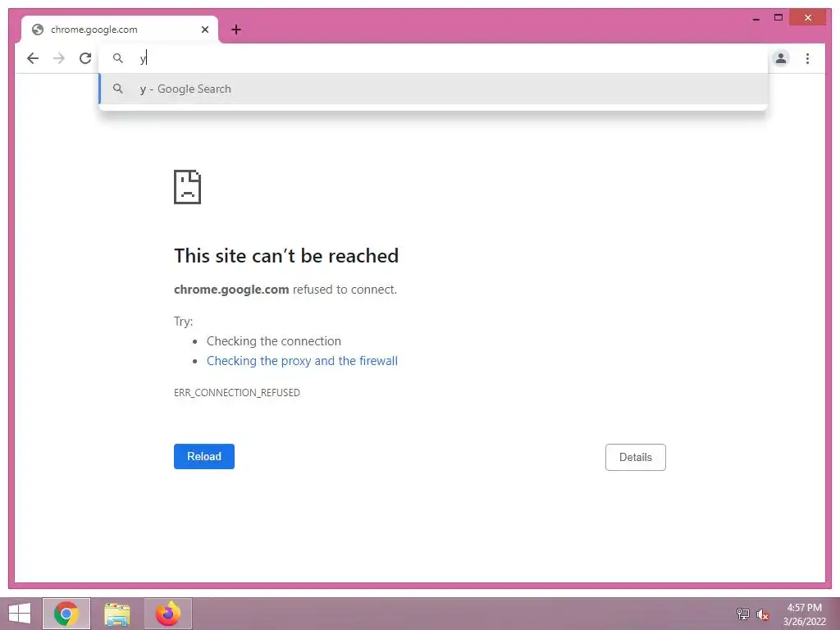
Task: Open 'Checking the proxy and the firewall' link
Action: click(302, 361)
